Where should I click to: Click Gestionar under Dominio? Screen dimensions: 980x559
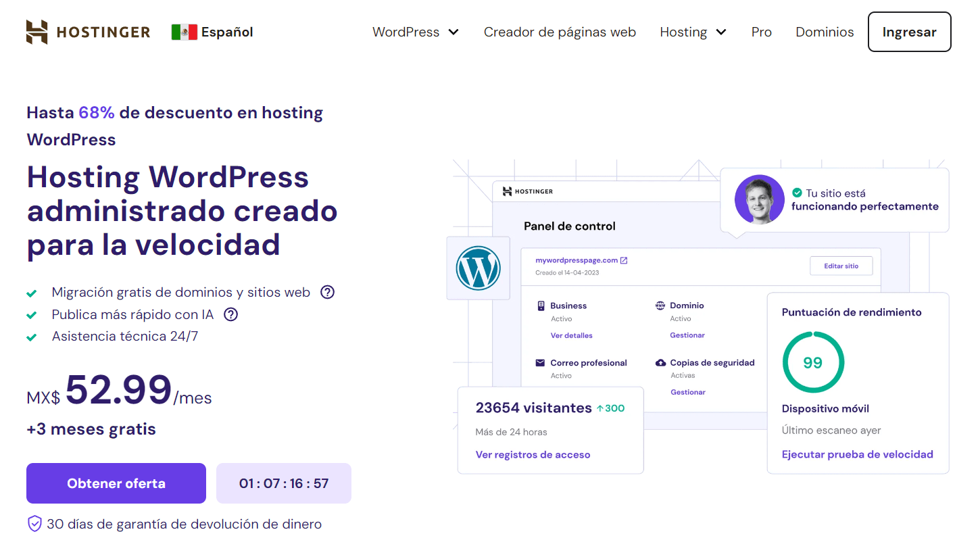click(687, 335)
